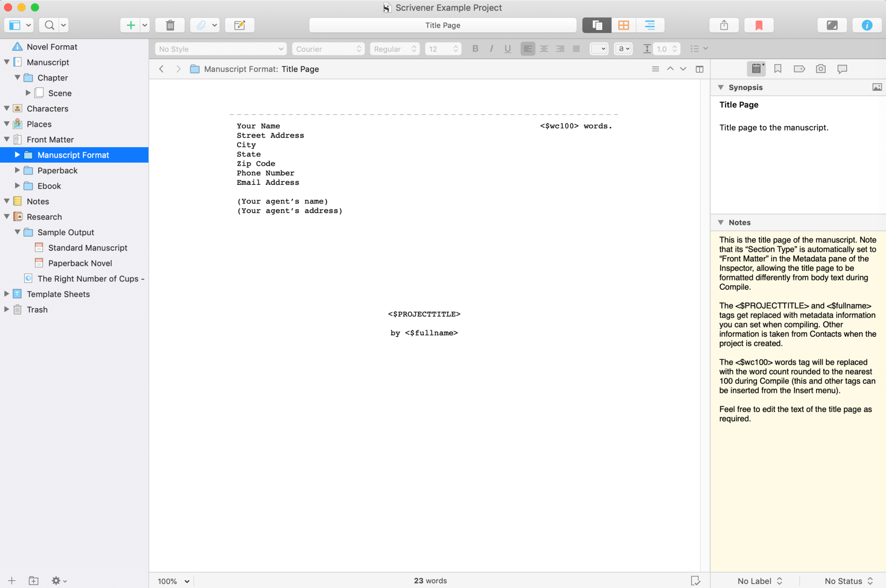Open the Snapshots panel in the inspector
The image size is (886, 588).
tap(820, 69)
